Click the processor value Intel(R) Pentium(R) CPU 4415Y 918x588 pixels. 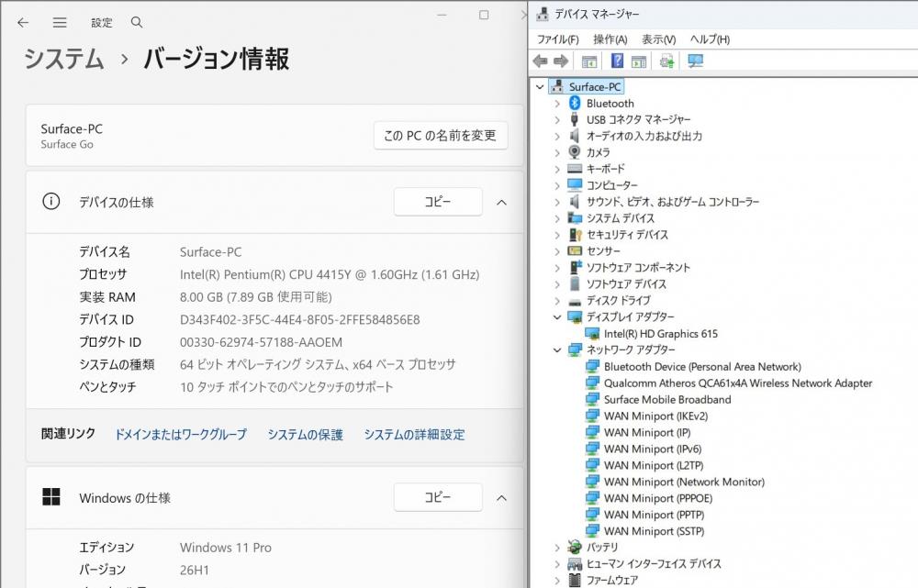(330, 274)
